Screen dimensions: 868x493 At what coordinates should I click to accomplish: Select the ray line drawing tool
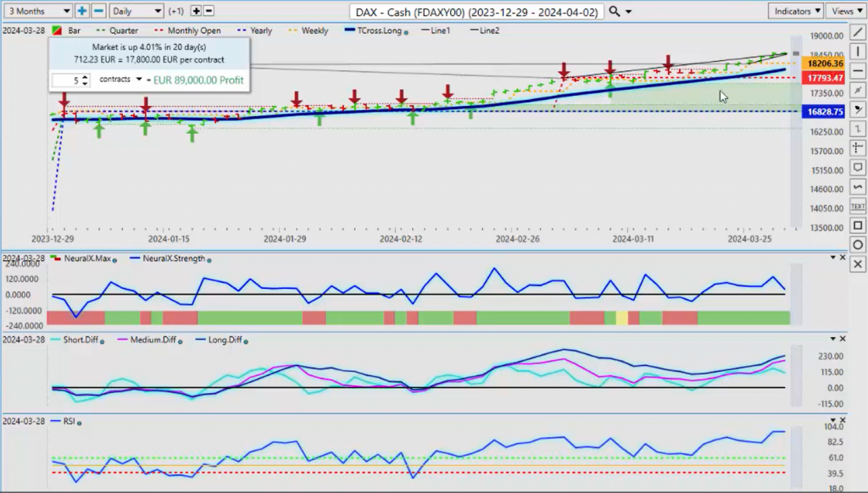point(858,90)
